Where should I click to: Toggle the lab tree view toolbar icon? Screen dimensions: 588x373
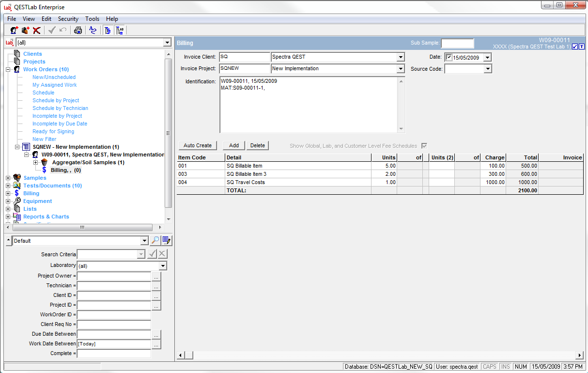point(120,31)
